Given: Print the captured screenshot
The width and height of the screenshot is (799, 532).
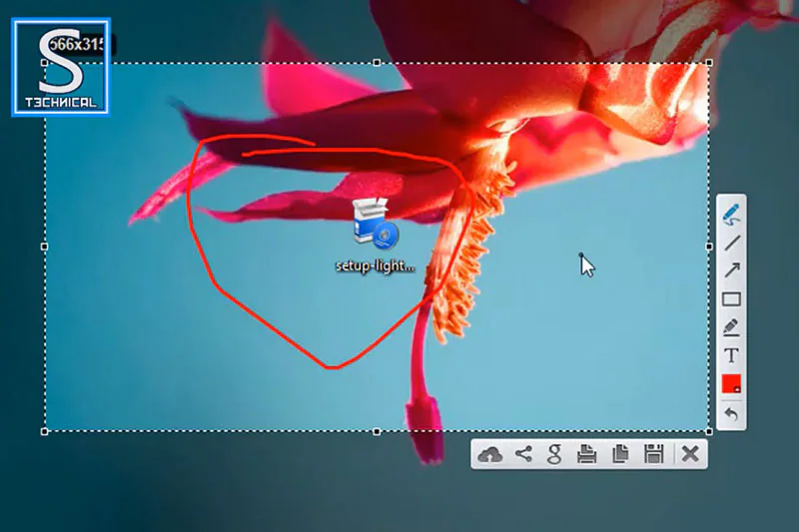Looking at the screenshot, I should click(x=586, y=453).
